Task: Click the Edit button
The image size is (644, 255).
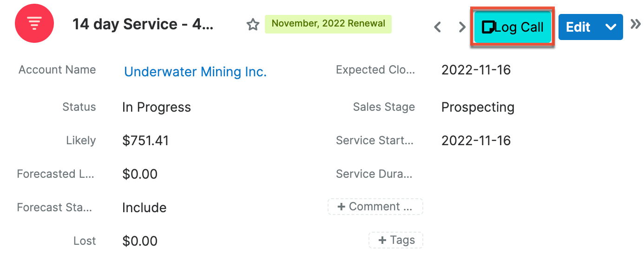Action: (x=578, y=27)
